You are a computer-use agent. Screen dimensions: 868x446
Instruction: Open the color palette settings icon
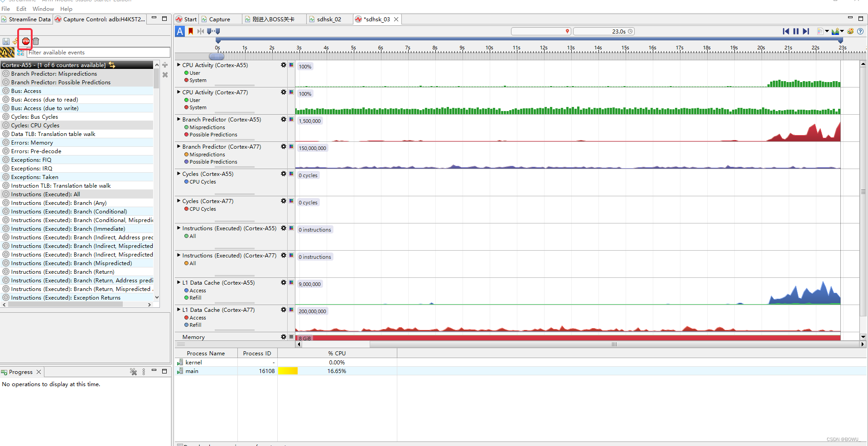pyautogui.click(x=850, y=31)
